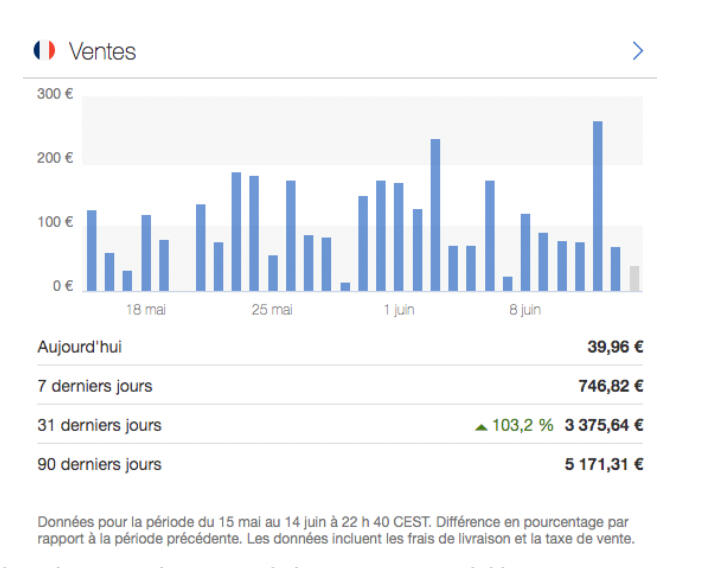Open sales details with the right chevron
Viewport: 726px width, 568px height.
[638, 51]
